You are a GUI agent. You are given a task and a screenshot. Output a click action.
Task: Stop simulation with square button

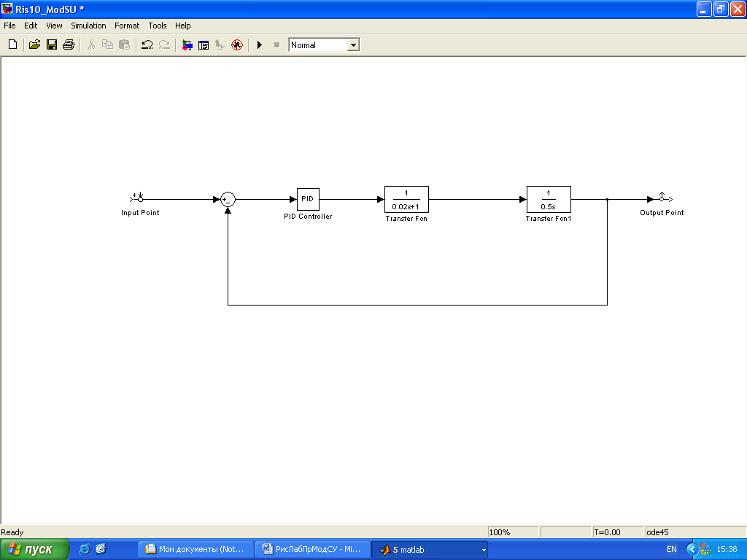pos(276,44)
